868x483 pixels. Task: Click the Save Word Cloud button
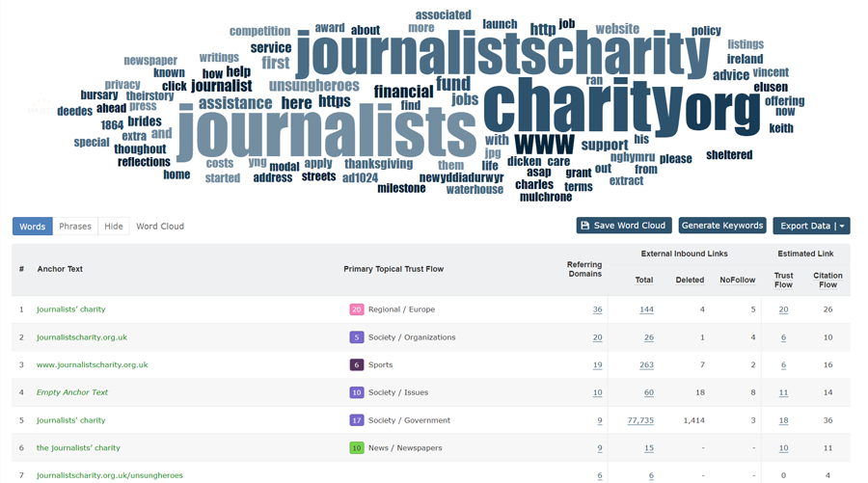click(x=624, y=226)
